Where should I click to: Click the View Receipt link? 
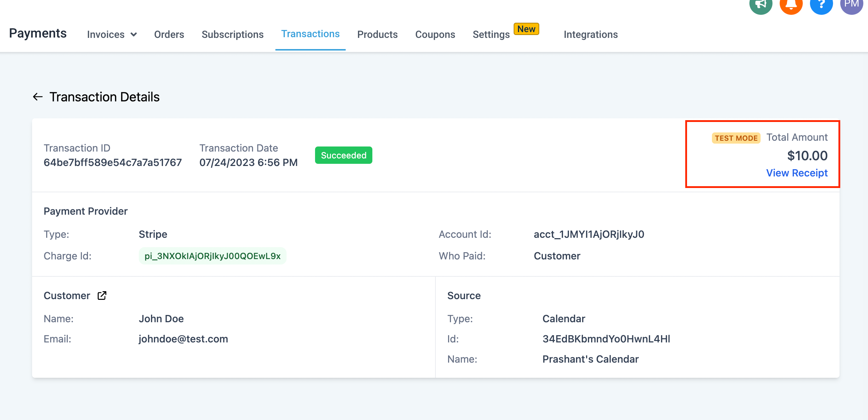(x=797, y=173)
